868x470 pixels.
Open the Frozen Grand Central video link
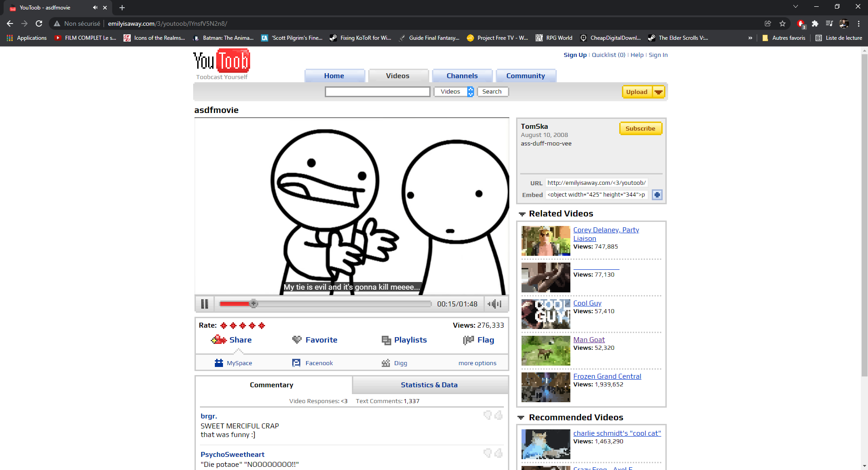tap(607, 376)
